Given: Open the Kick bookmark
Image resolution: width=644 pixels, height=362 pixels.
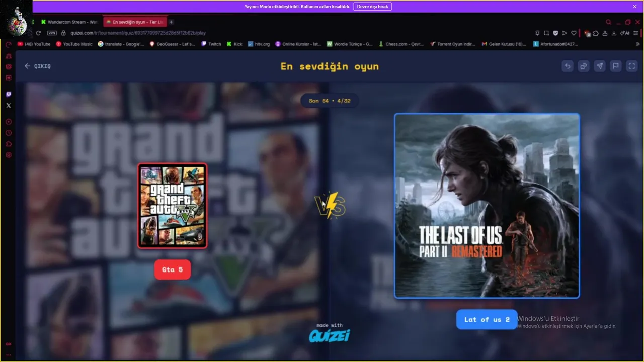Looking at the screenshot, I should coord(234,44).
